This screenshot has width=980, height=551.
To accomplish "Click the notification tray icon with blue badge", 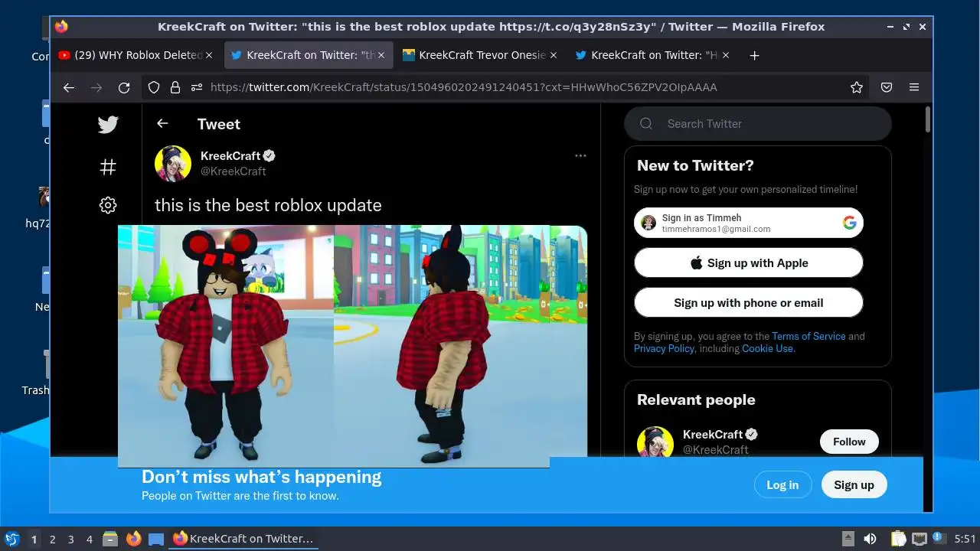I will point(939,539).
